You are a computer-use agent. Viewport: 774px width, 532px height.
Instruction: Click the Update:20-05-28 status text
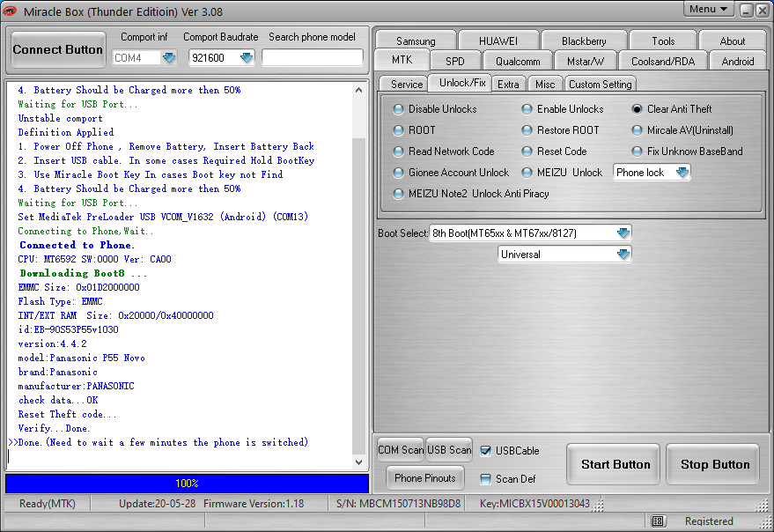pyautogui.click(x=157, y=503)
